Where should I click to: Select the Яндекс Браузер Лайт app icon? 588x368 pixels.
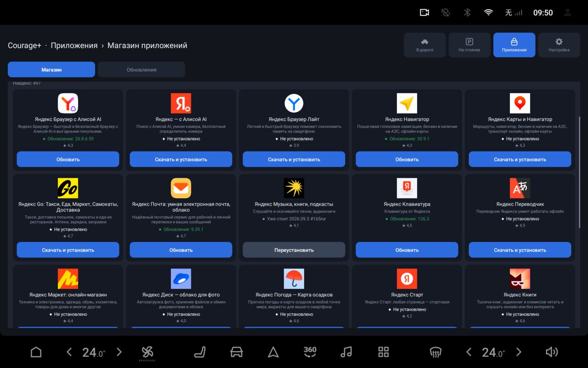[x=294, y=103]
